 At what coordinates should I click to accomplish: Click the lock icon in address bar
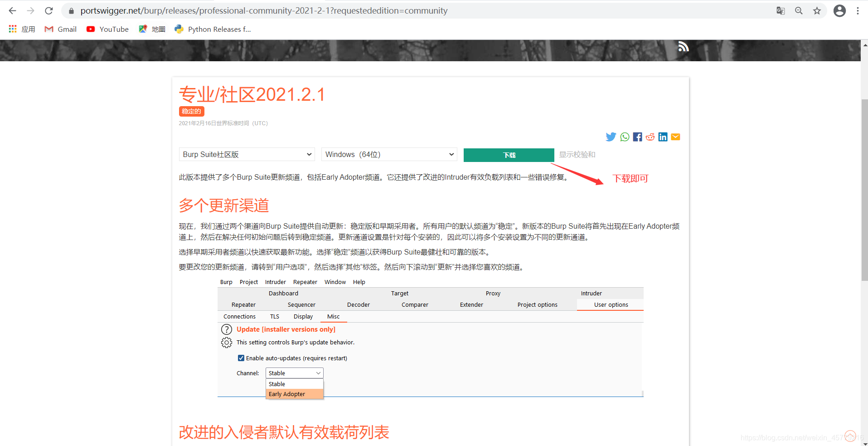coord(71,11)
